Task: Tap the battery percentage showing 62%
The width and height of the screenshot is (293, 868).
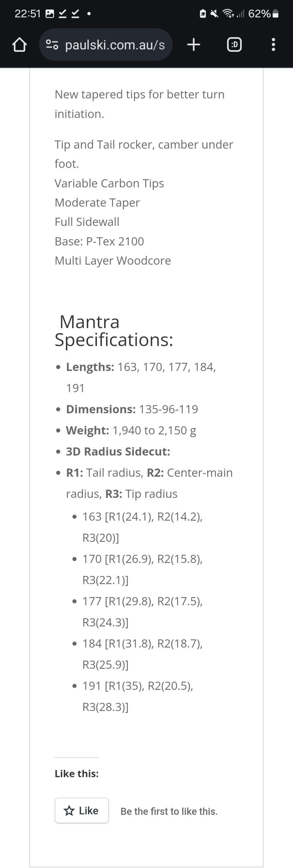Action: tap(260, 14)
